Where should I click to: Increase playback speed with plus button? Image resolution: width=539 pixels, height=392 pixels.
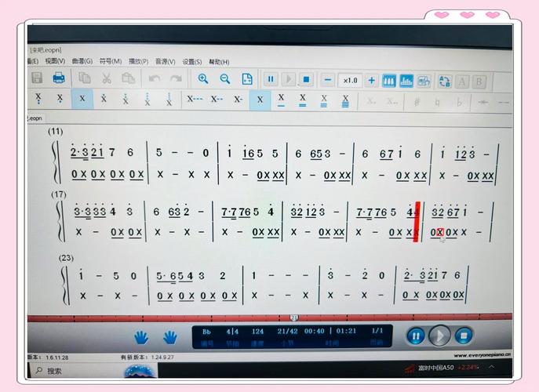point(371,81)
